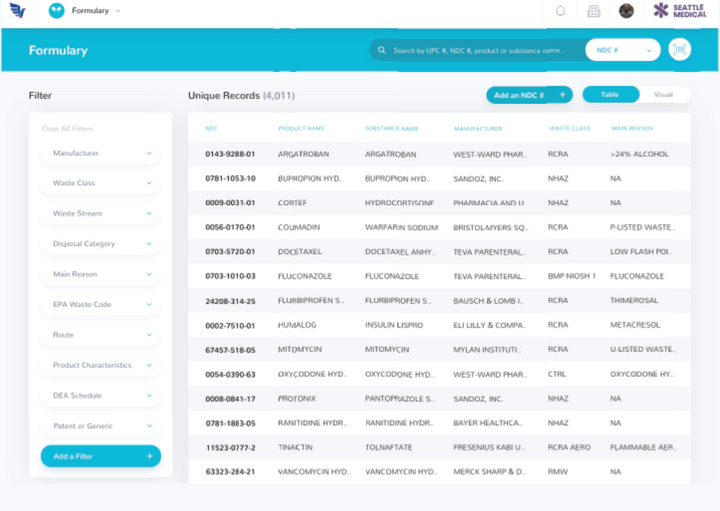This screenshot has width=720, height=511.
Task: Sort by the Manufacturer column header
Action: point(478,129)
